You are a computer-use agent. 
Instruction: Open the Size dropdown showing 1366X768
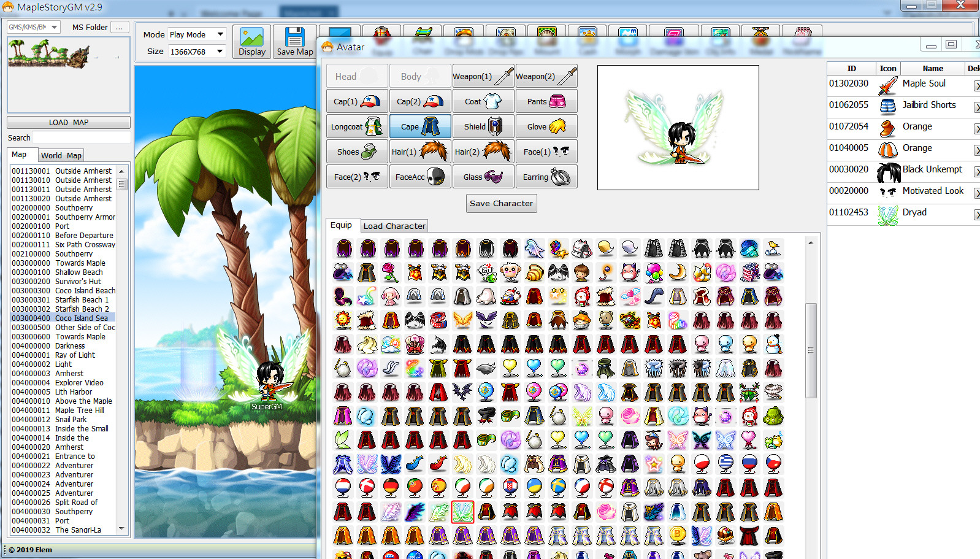(197, 52)
